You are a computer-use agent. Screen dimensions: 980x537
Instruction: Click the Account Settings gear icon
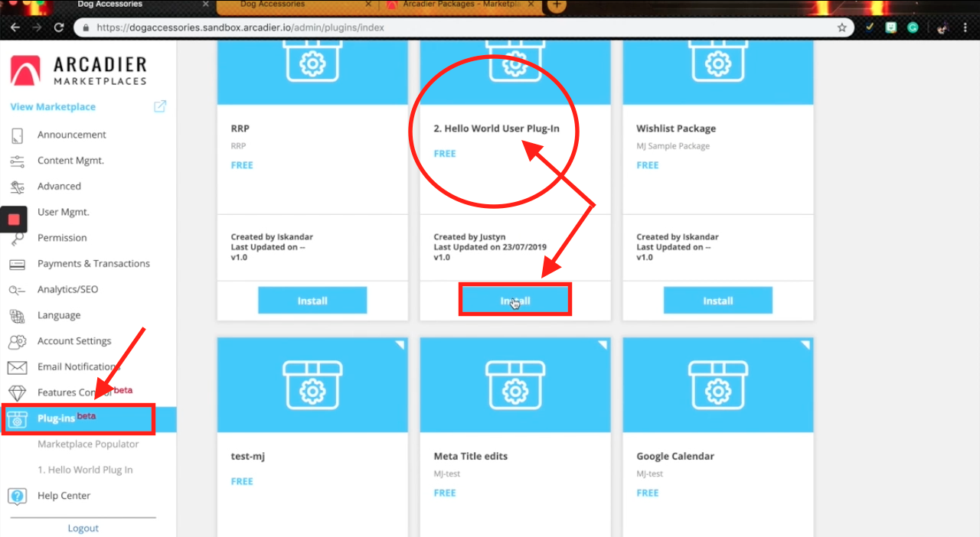pos(17,341)
